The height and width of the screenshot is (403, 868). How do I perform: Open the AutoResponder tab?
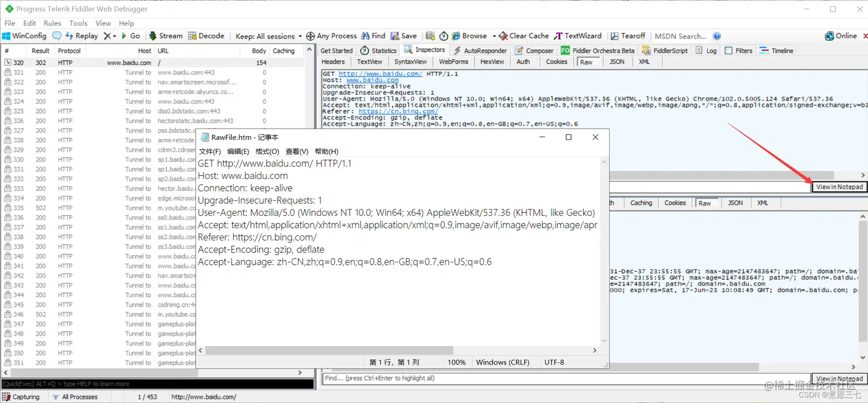(x=479, y=51)
